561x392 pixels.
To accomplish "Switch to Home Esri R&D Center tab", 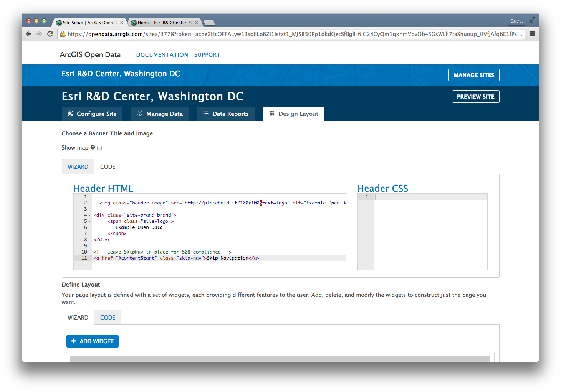I will coord(164,23).
